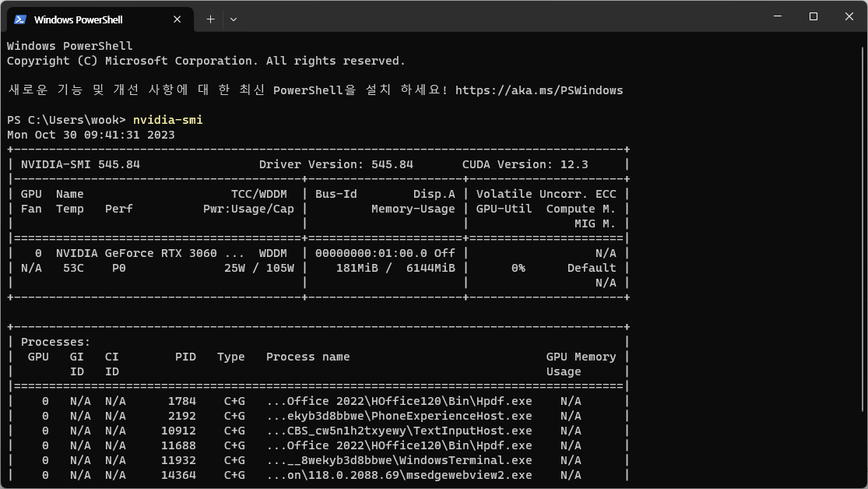Click the Default compute mode value
Image resolution: width=868 pixels, height=489 pixels.
point(592,268)
